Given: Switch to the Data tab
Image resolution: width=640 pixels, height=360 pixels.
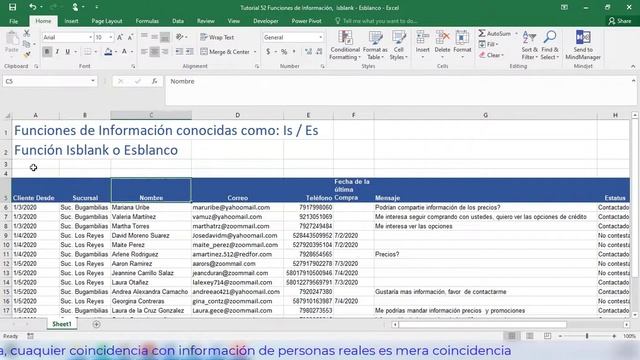Looking at the screenshot, I should (178, 21).
